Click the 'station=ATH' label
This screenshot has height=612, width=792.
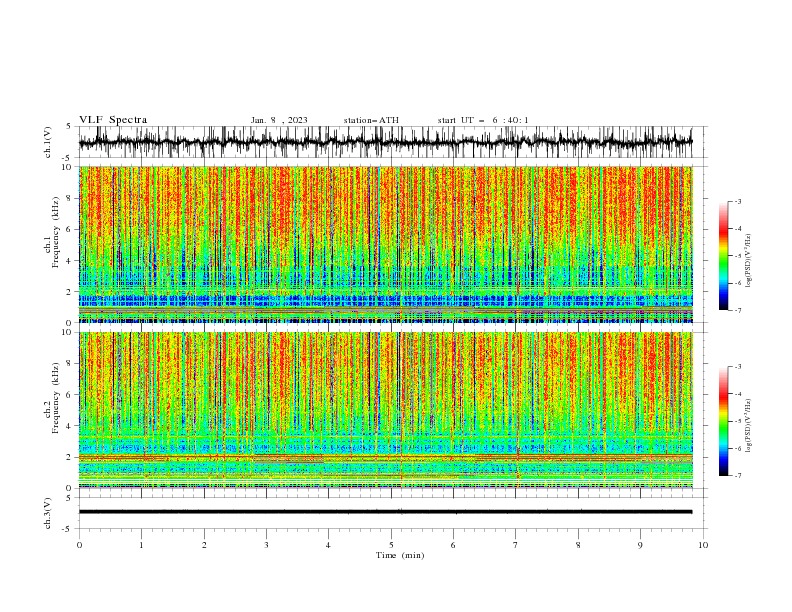[371, 120]
